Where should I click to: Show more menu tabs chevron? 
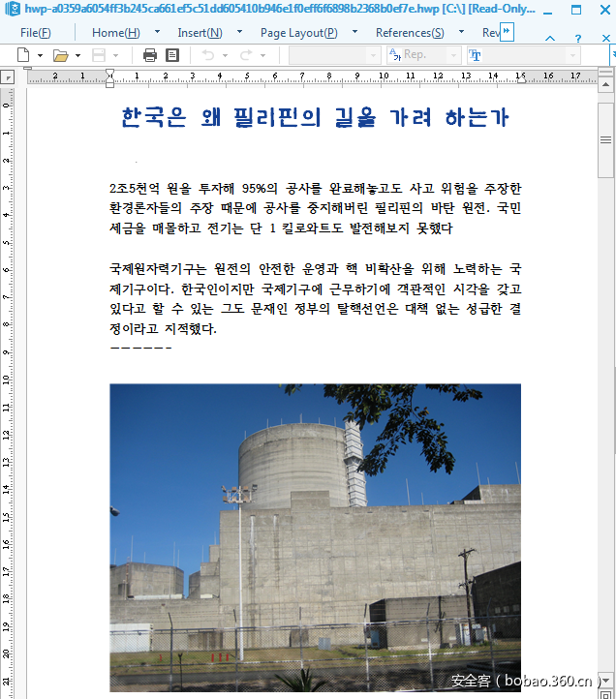point(507,32)
